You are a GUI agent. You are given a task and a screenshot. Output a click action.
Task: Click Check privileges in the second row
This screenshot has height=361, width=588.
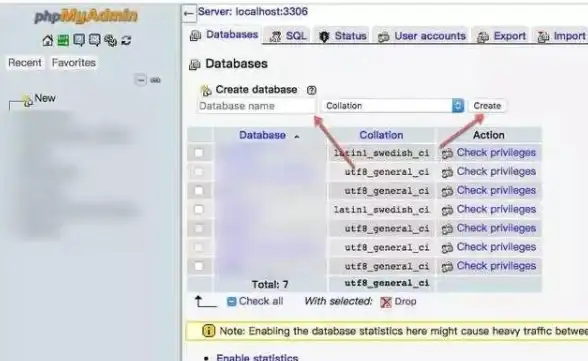496,171
